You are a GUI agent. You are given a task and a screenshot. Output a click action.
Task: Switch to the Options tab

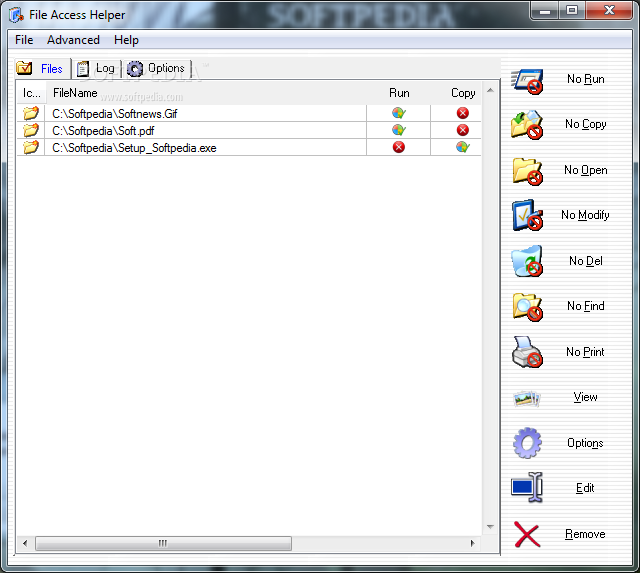pyautogui.click(x=156, y=69)
